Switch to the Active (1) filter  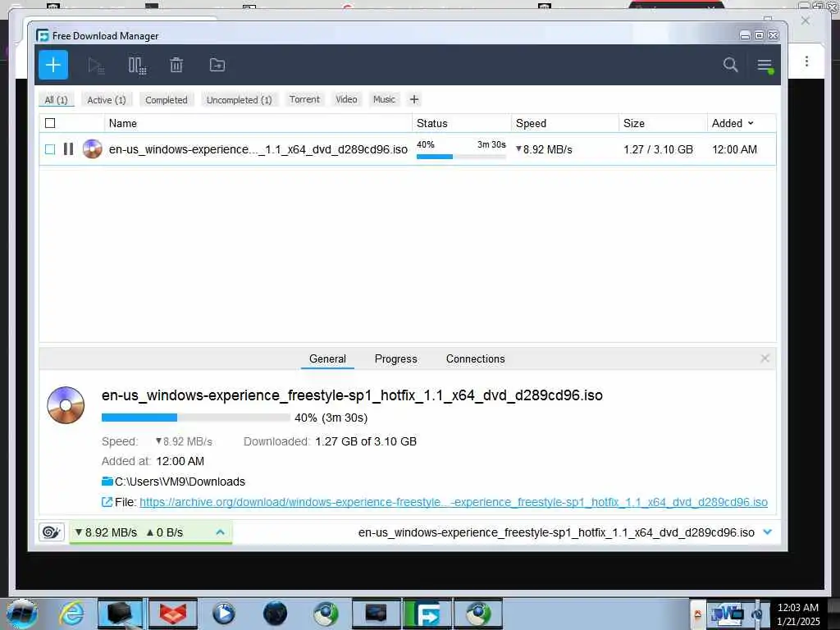(107, 99)
